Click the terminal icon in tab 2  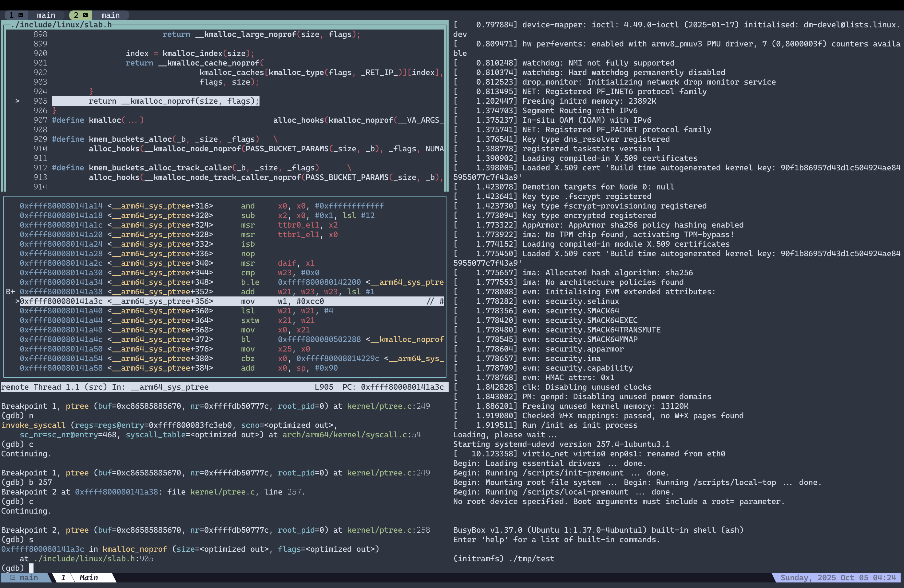click(x=85, y=15)
